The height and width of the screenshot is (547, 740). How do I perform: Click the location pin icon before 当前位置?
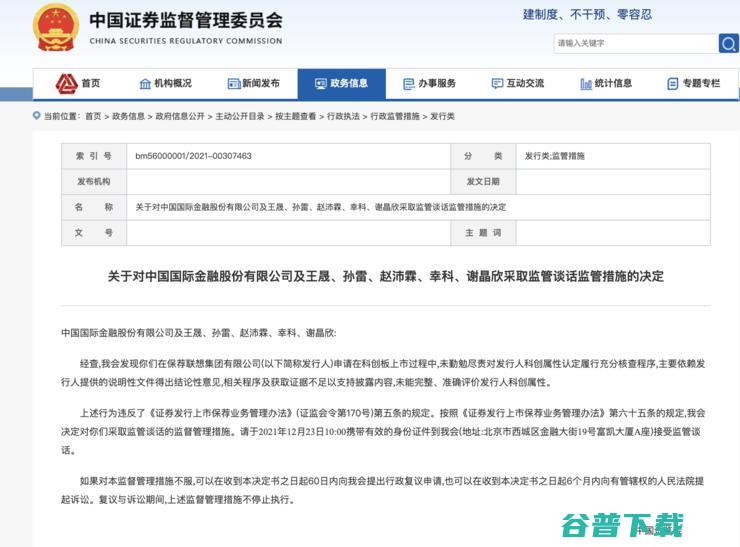pos(36,116)
